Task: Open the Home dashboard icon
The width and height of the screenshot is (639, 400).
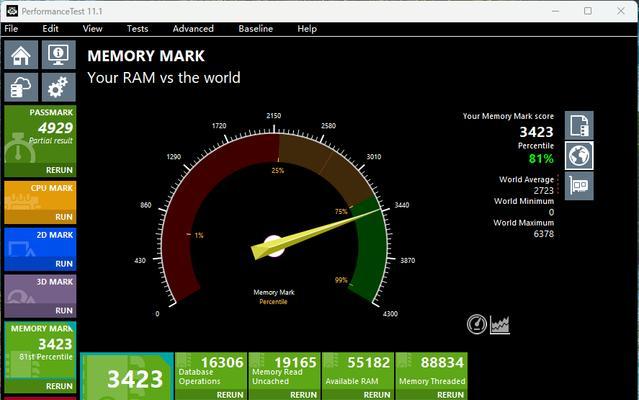Action: tap(21, 55)
